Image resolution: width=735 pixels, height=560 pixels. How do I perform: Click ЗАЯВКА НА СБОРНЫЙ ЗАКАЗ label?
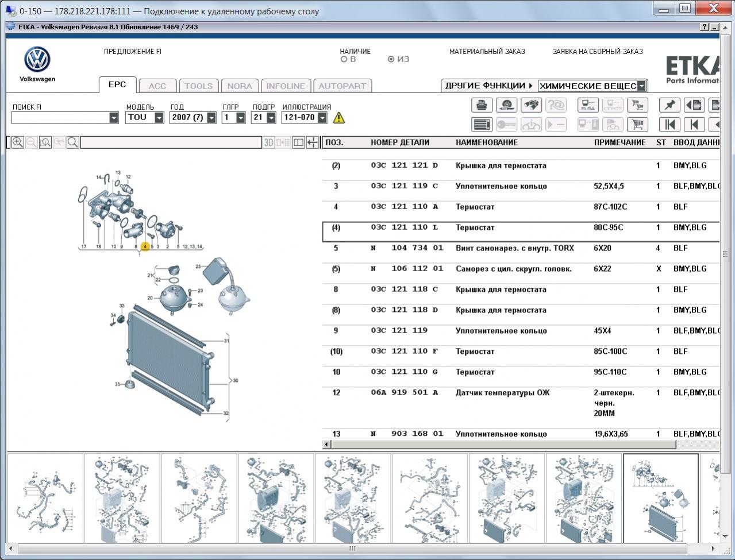[x=598, y=52]
